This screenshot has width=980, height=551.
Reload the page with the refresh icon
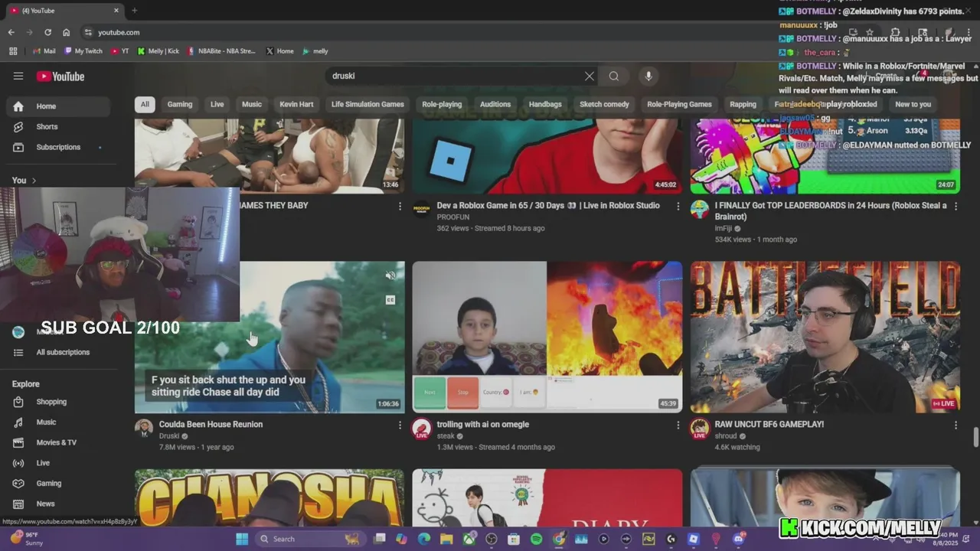tap(47, 32)
